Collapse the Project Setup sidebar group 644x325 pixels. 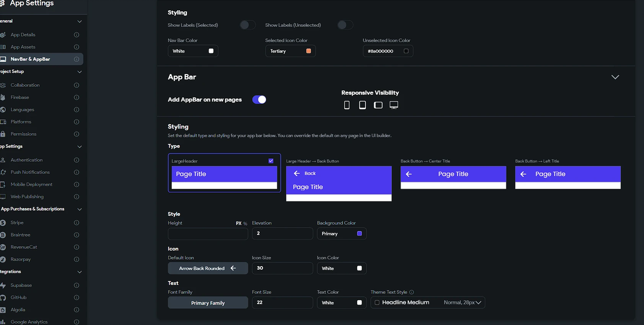coord(79,72)
